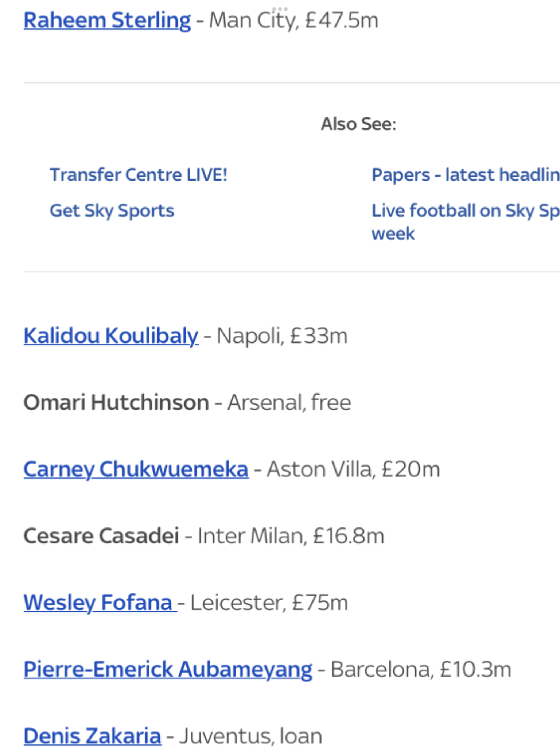Click the Napoli, £33m fee text

282,336
